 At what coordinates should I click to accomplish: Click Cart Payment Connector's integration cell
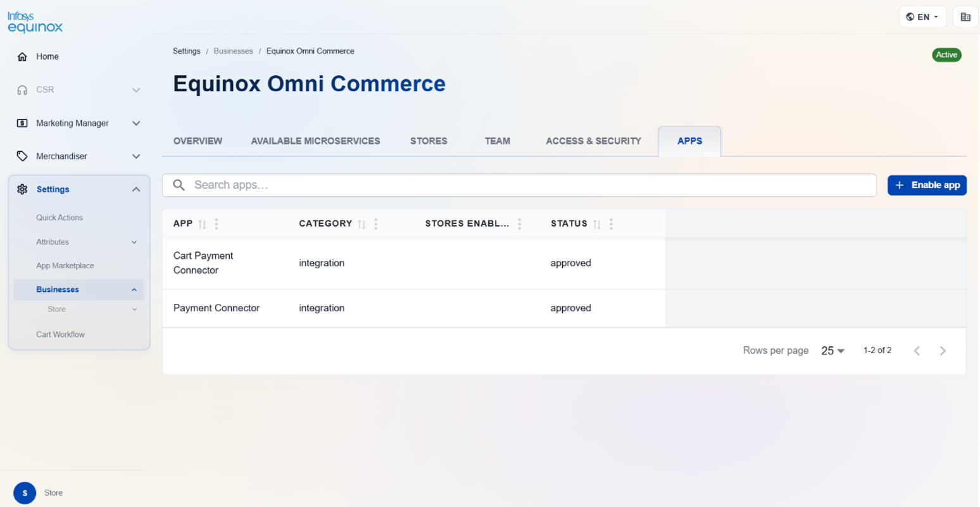click(322, 263)
